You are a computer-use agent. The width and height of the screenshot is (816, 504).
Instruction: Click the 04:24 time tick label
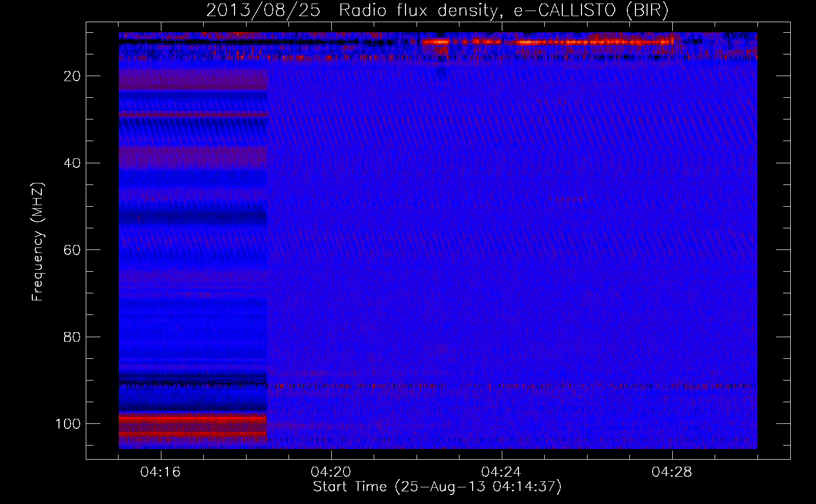[502, 472]
